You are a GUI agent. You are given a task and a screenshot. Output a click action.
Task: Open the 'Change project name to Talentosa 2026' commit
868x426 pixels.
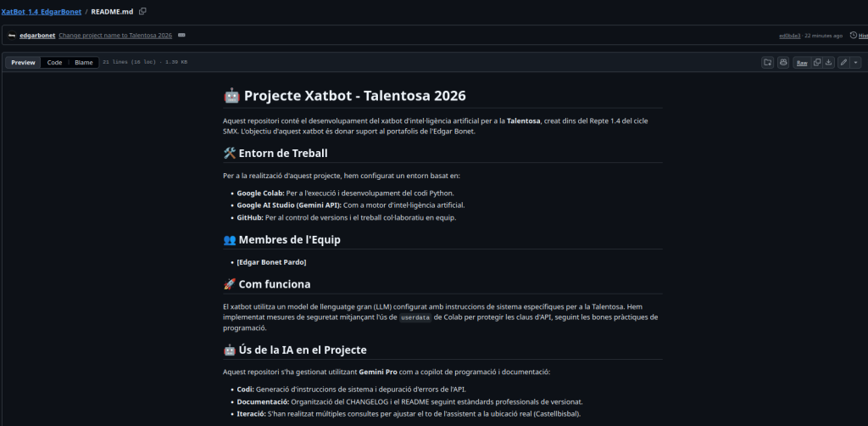coord(115,36)
